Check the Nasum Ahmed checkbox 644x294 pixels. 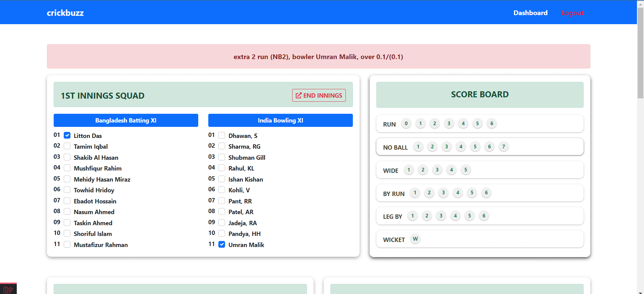coord(67,211)
